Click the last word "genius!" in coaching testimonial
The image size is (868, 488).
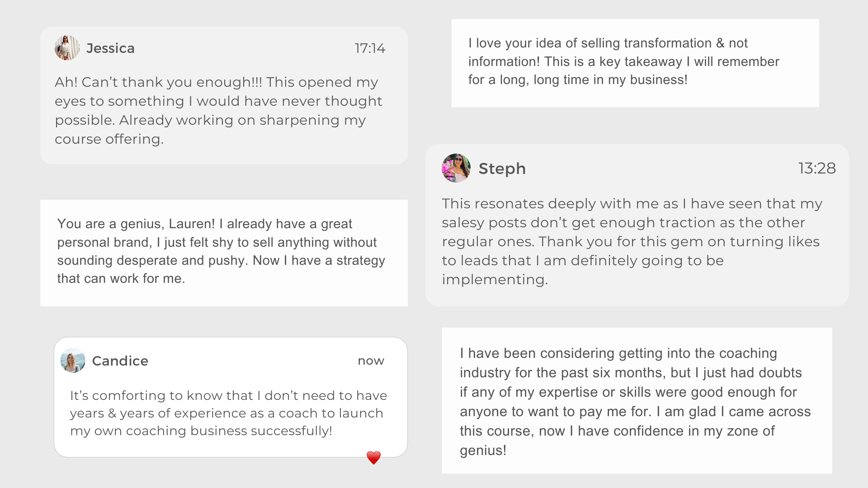(x=483, y=450)
